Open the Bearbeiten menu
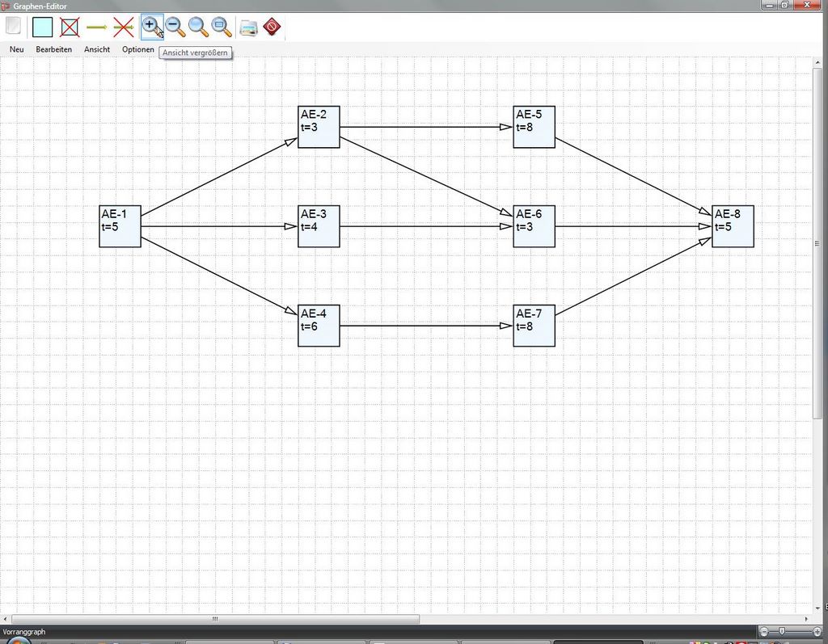 [x=53, y=49]
